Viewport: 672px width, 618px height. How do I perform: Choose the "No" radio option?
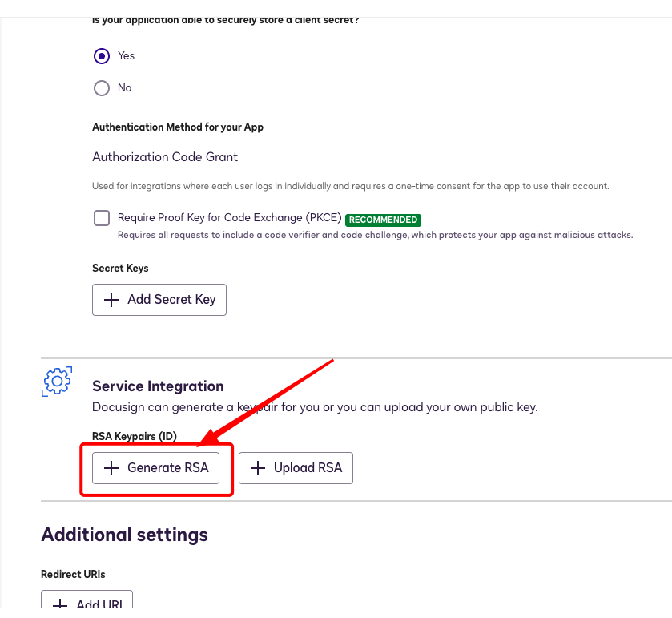pos(102,88)
